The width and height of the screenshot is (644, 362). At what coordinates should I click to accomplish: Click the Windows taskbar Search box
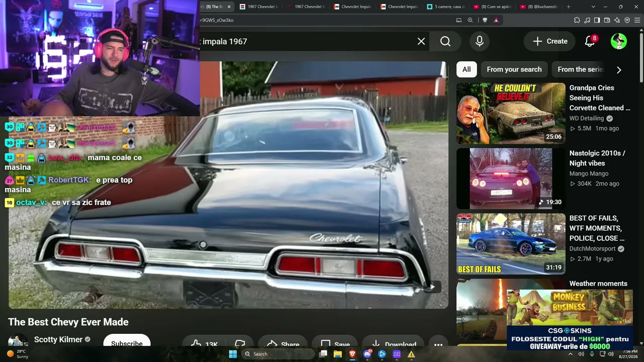(x=278, y=354)
